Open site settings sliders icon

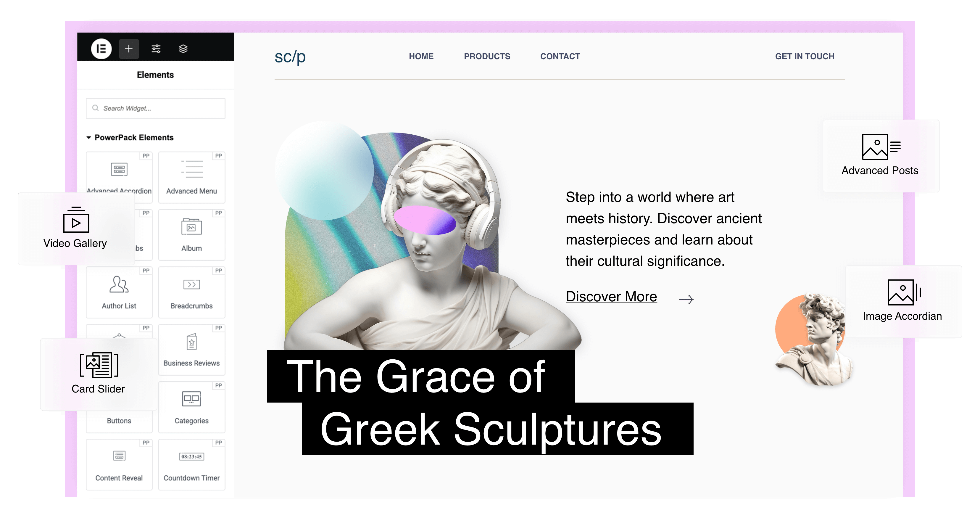tap(156, 49)
